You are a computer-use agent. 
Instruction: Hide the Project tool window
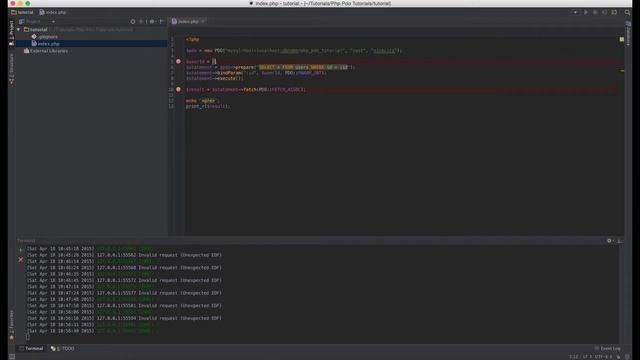(x=162, y=21)
